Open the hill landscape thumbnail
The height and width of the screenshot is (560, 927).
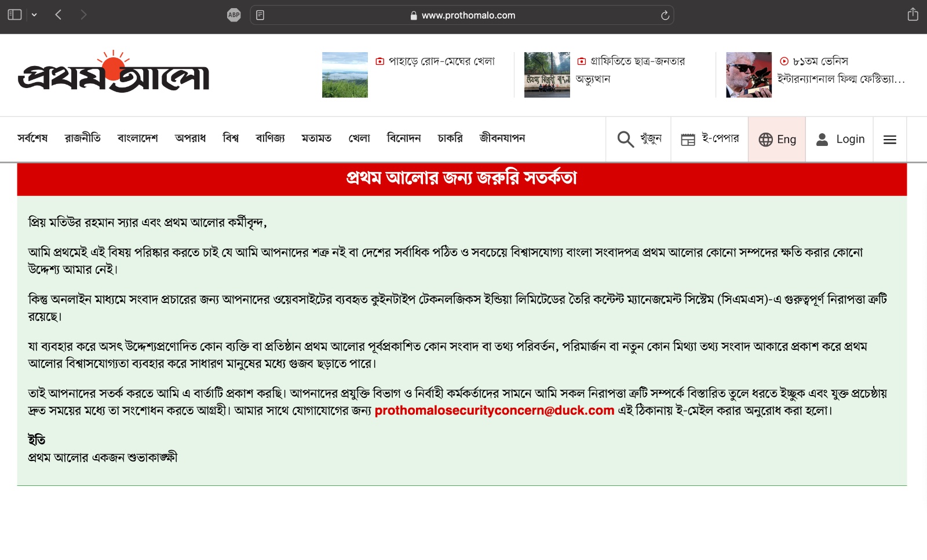tap(345, 75)
